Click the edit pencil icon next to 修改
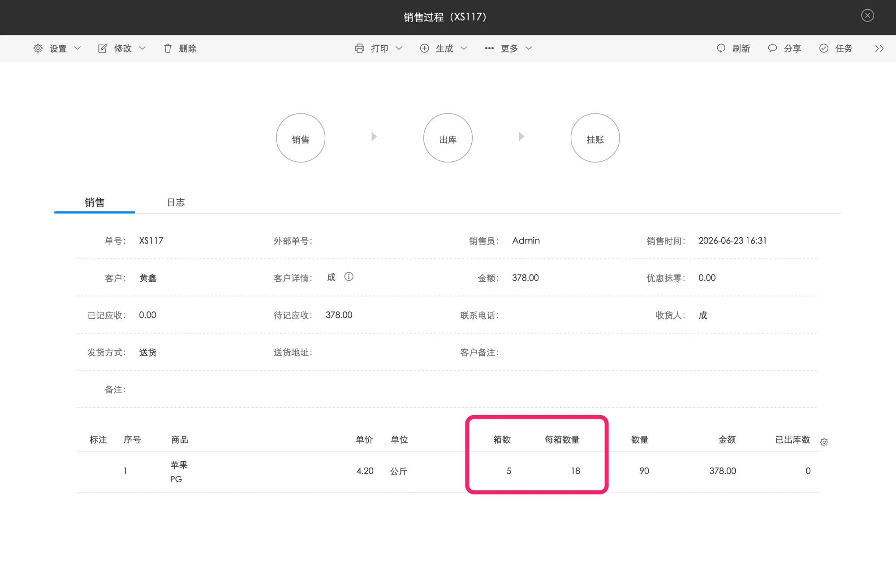 (x=103, y=48)
